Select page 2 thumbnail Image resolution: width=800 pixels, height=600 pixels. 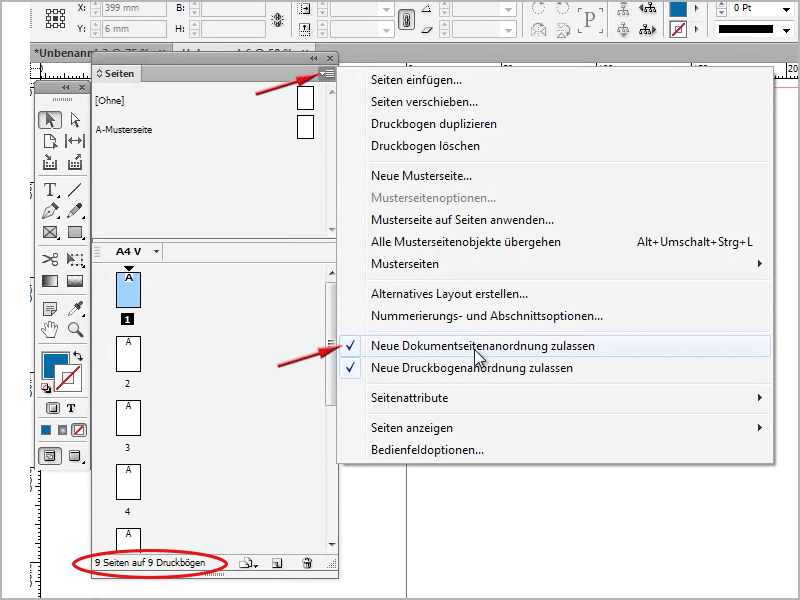[x=128, y=354]
